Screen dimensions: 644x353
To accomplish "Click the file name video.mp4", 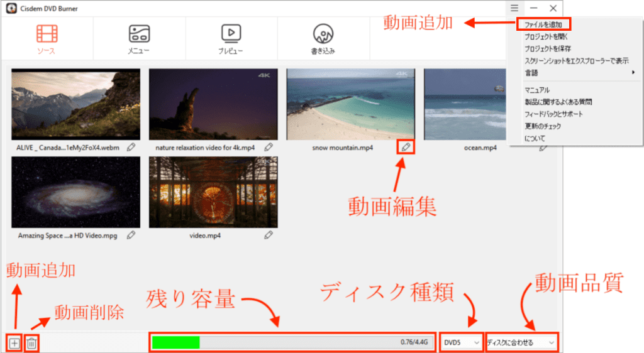I will (205, 236).
